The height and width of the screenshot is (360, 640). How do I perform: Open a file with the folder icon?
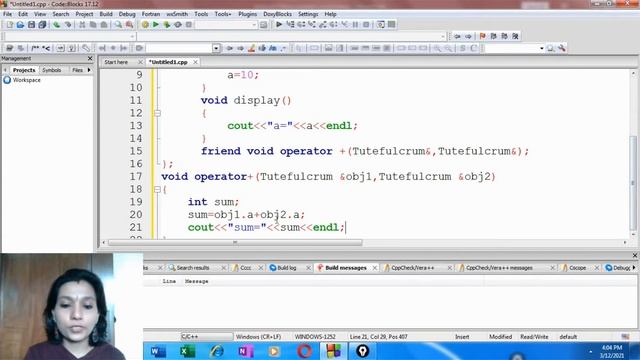(20, 25)
